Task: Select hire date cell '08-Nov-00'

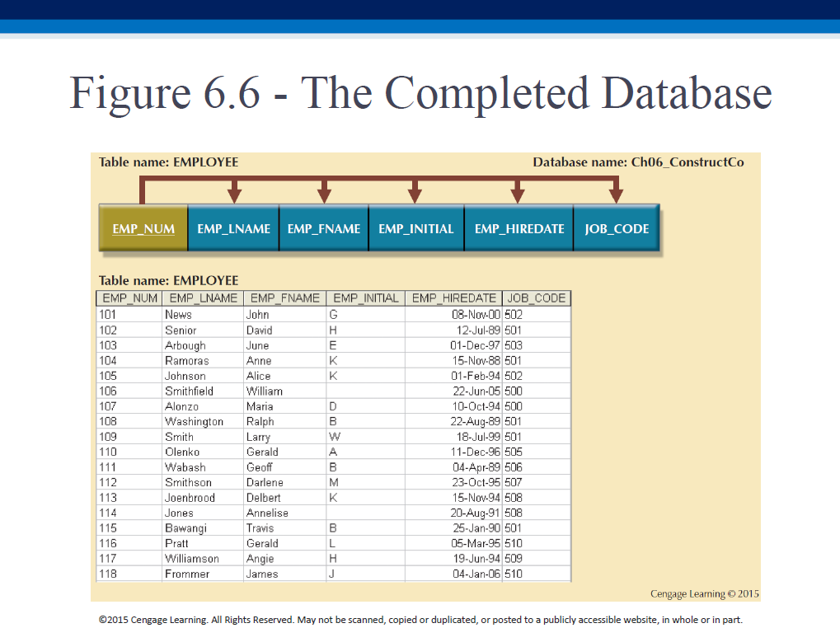Action: 453,314
